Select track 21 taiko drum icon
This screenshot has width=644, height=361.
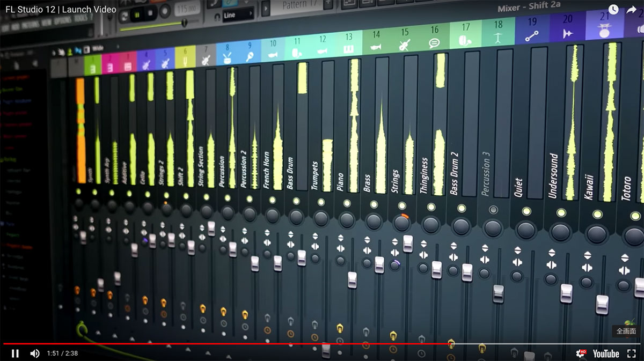(x=605, y=31)
